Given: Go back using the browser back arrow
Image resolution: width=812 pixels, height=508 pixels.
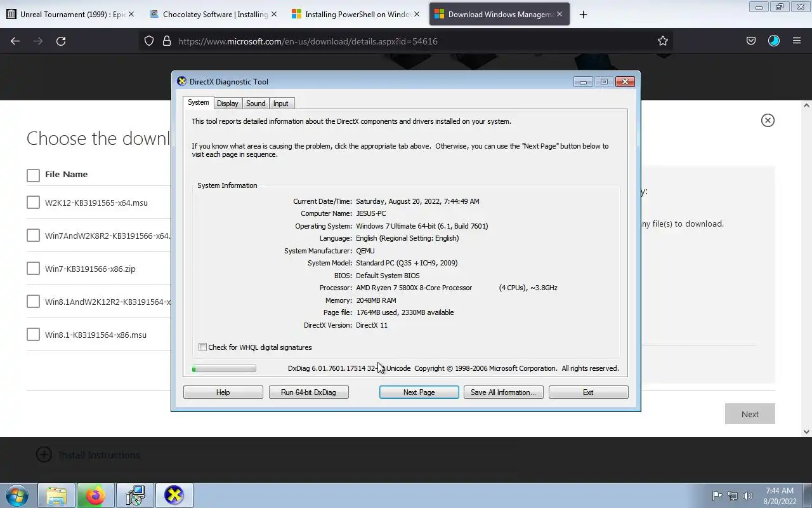Looking at the screenshot, I should click(x=15, y=41).
